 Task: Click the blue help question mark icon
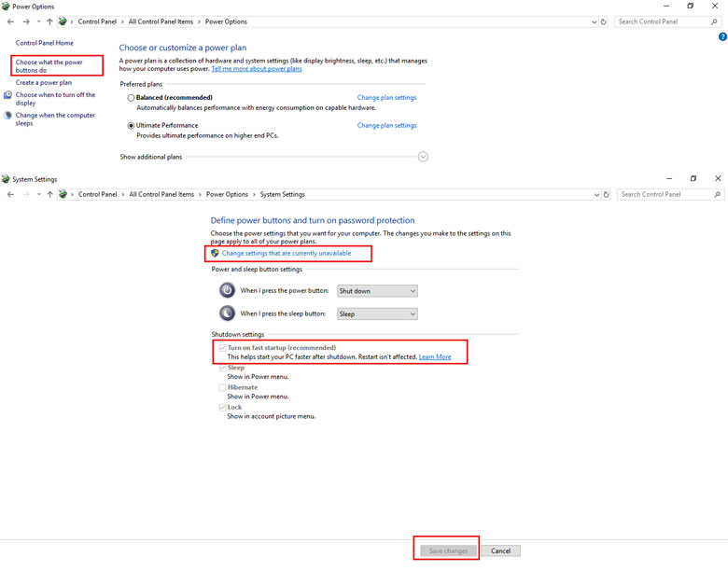pos(722,37)
